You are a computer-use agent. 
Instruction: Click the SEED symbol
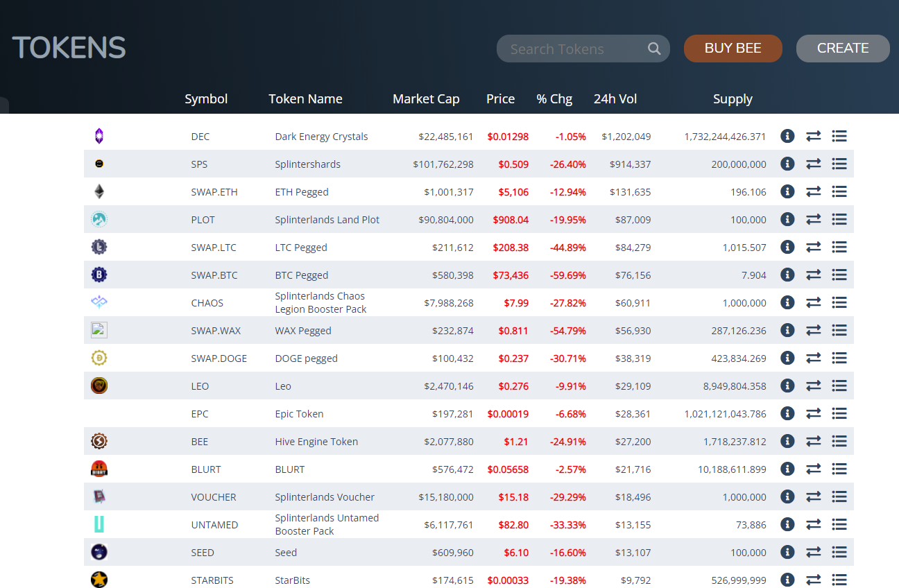click(x=203, y=553)
